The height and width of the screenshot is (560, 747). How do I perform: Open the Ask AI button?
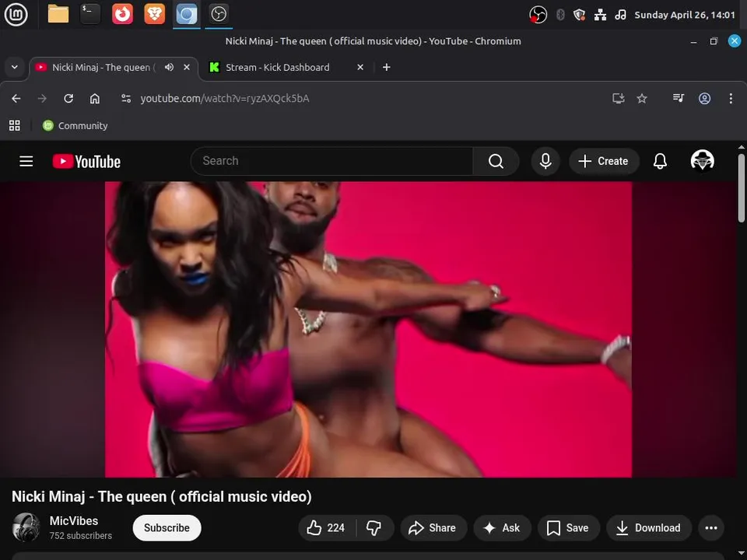502,527
